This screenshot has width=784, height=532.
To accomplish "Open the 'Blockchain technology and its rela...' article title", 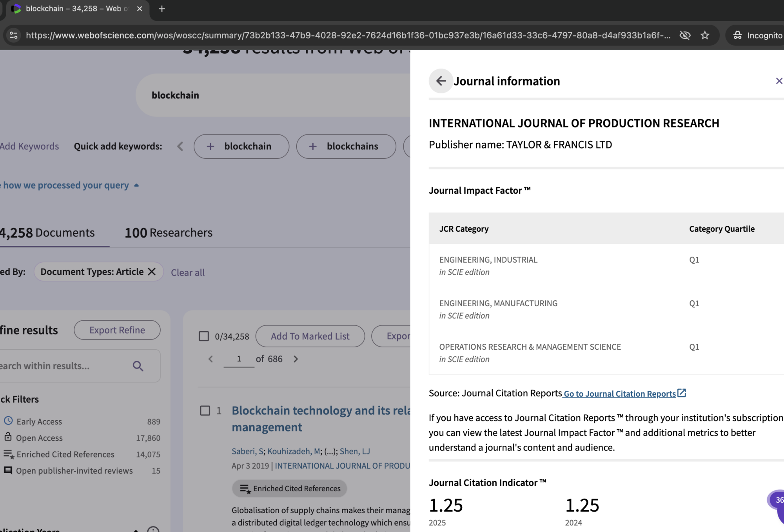I will pyautogui.click(x=321, y=419).
